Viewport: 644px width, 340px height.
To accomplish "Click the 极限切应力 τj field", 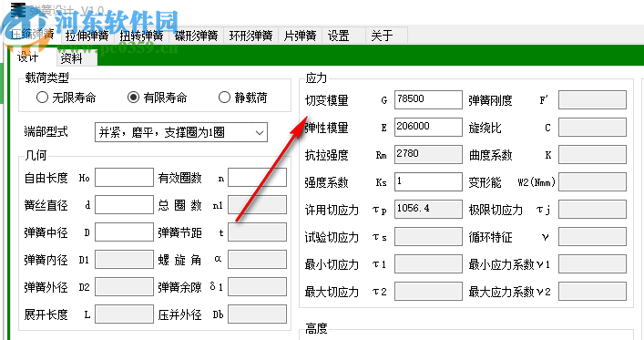I will click(592, 210).
